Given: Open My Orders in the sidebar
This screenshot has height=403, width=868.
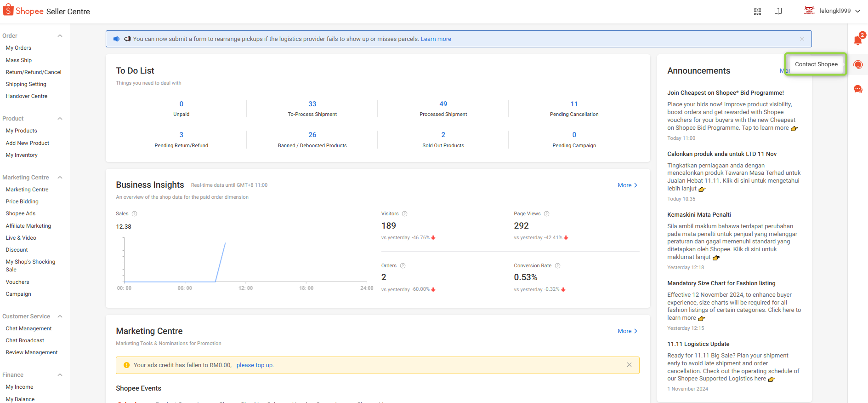Looking at the screenshot, I should pos(18,48).
